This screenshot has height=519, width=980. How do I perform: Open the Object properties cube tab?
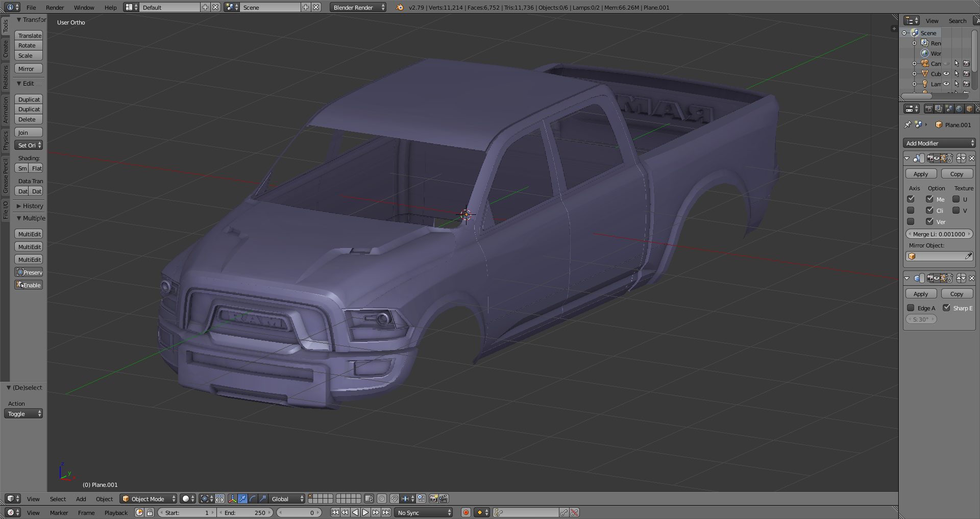[969, 109]
